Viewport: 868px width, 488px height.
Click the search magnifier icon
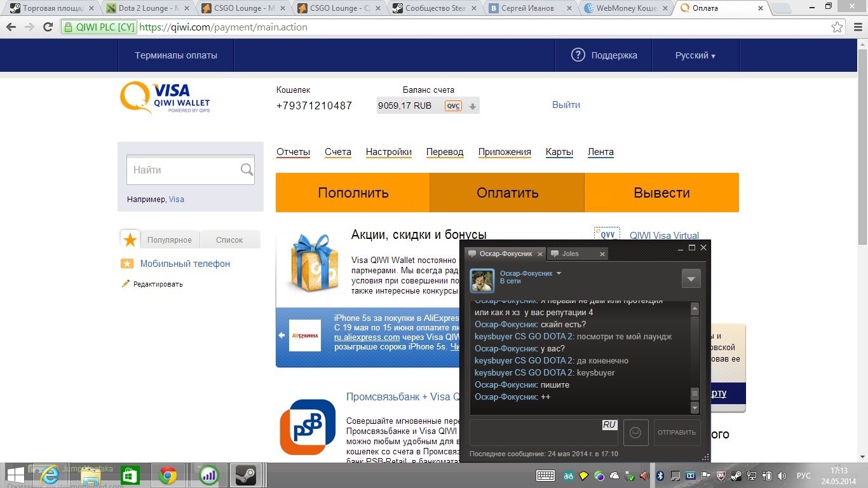tap(247, 170)
